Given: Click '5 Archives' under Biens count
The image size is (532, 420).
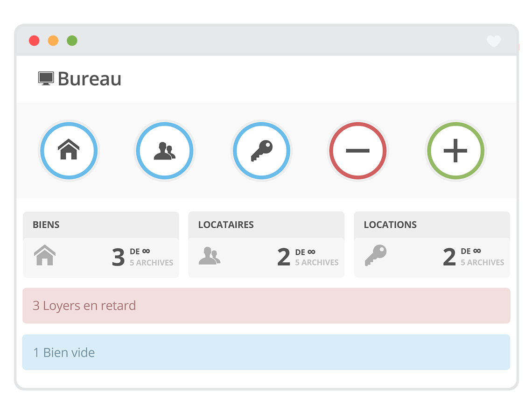Looking at the screenshot, I should point(151,263).
